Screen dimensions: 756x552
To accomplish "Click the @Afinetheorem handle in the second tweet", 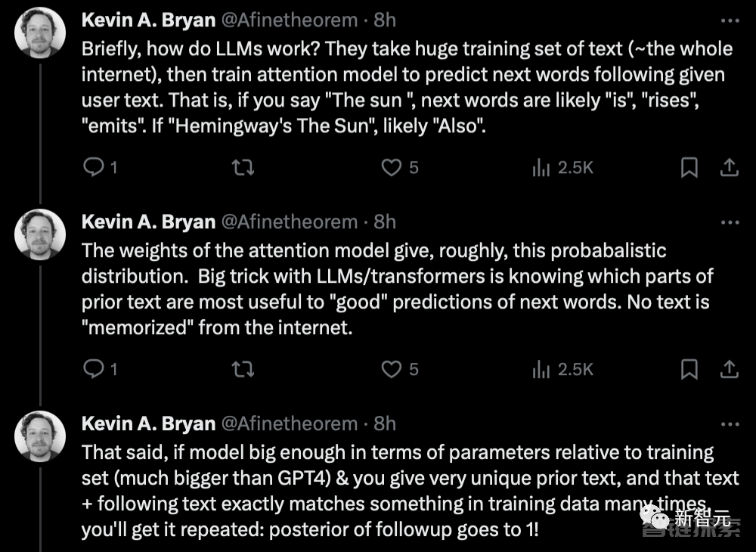I will coord(289,222).
